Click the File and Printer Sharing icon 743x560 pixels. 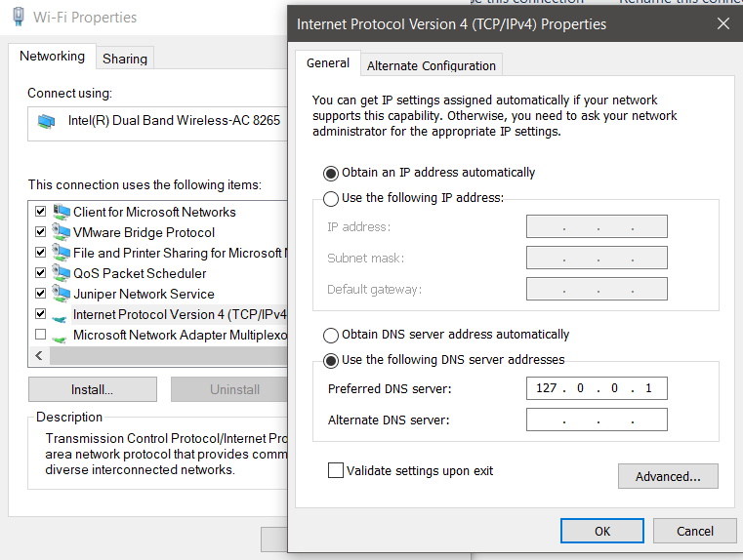(62, 253)
